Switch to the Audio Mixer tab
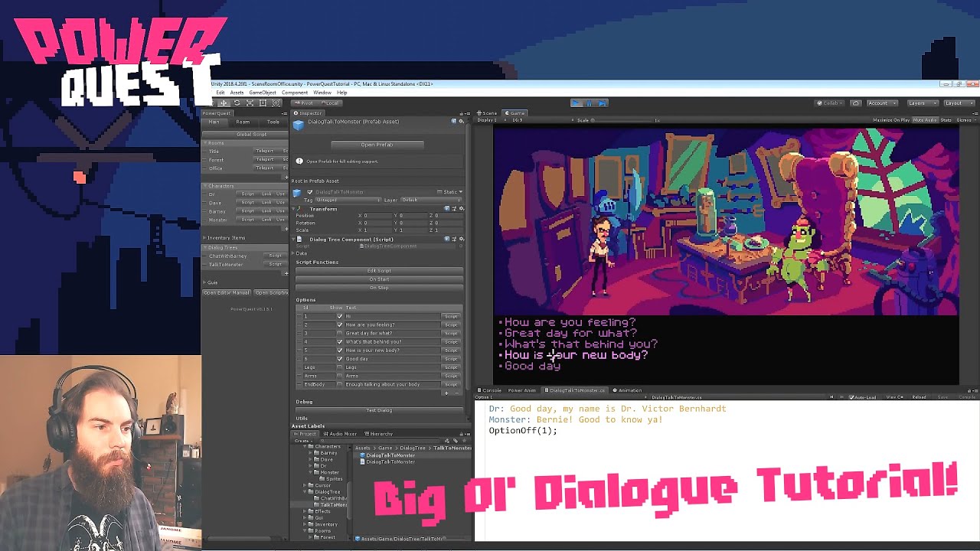The image size is (980, 551). point(341,434)
